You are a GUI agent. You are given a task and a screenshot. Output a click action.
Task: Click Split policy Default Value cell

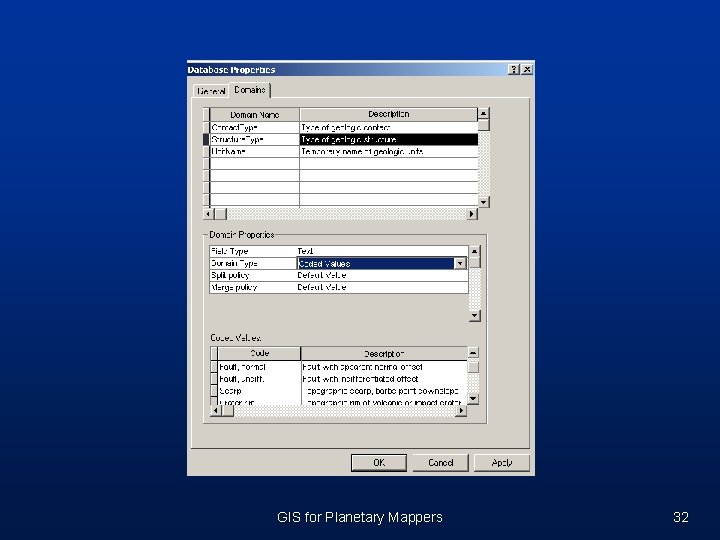point(382,275)
